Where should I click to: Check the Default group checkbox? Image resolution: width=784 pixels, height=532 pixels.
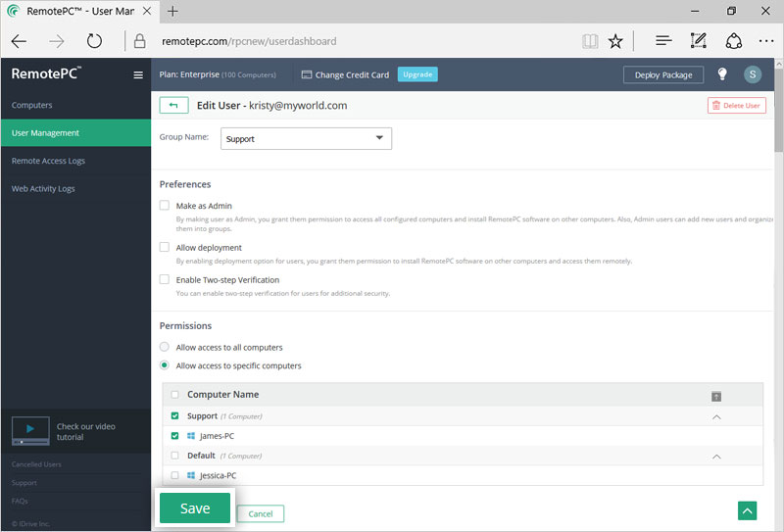pyautogui.click(x=174, y=456)
